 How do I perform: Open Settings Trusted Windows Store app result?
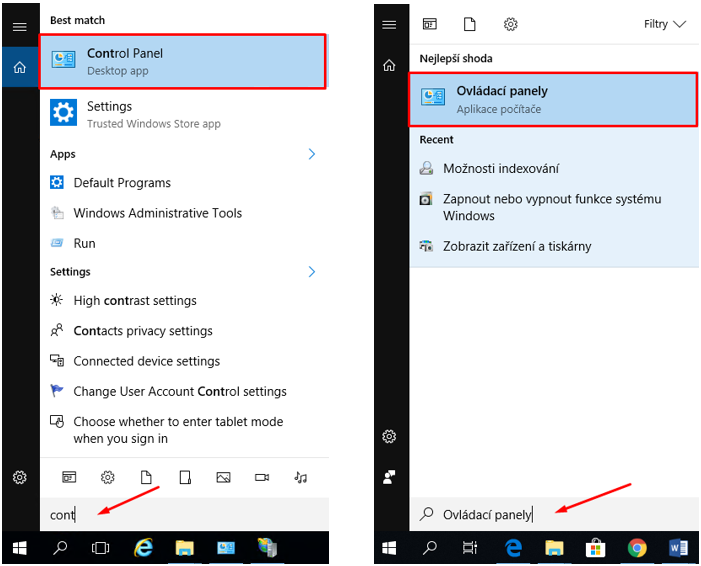(x=183, y=114)
